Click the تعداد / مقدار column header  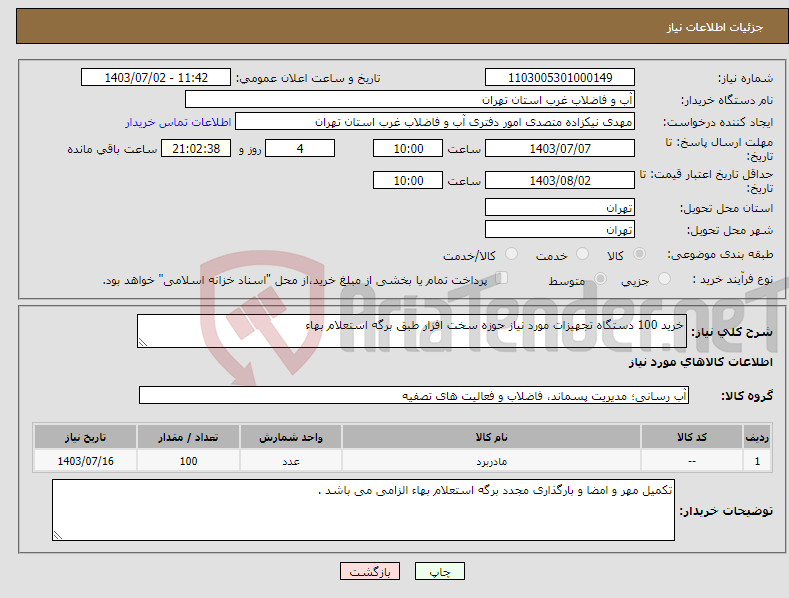pos(188,437)
